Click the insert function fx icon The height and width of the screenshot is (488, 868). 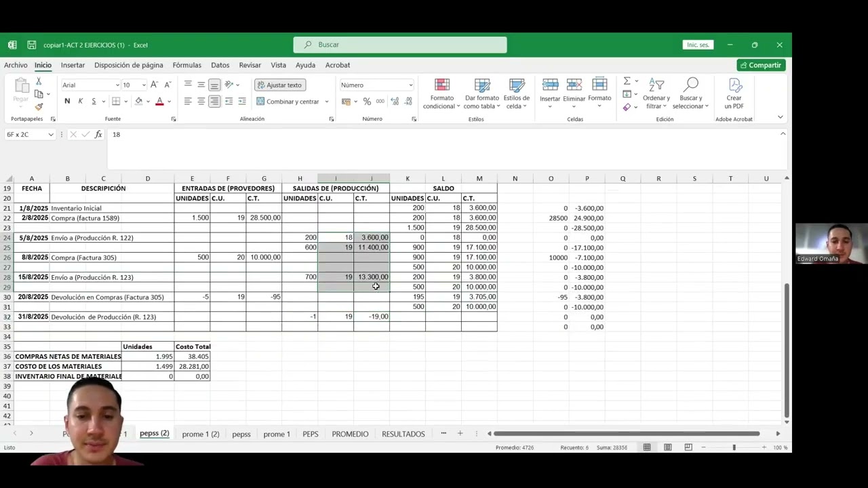pos(98,134)
